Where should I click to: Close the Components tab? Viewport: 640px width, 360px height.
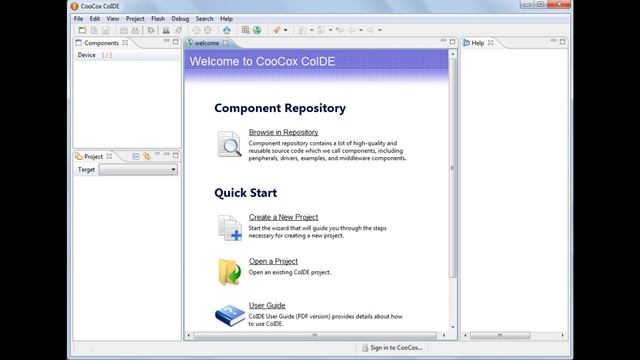(x=125, y=43)
